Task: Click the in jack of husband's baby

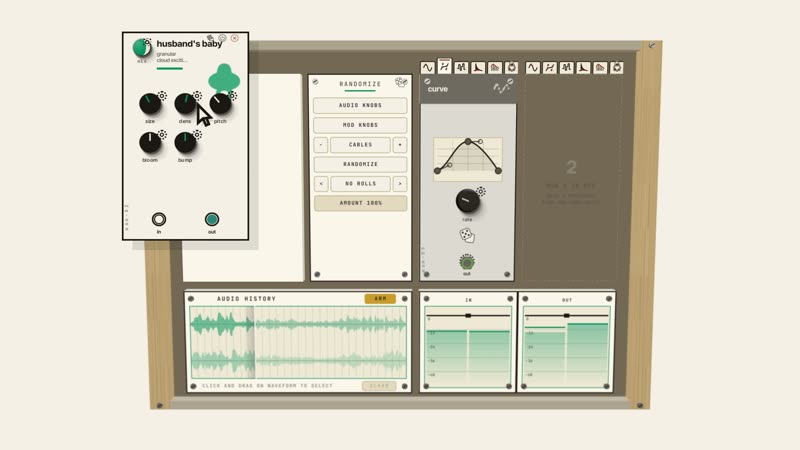Action: point(159,219)
